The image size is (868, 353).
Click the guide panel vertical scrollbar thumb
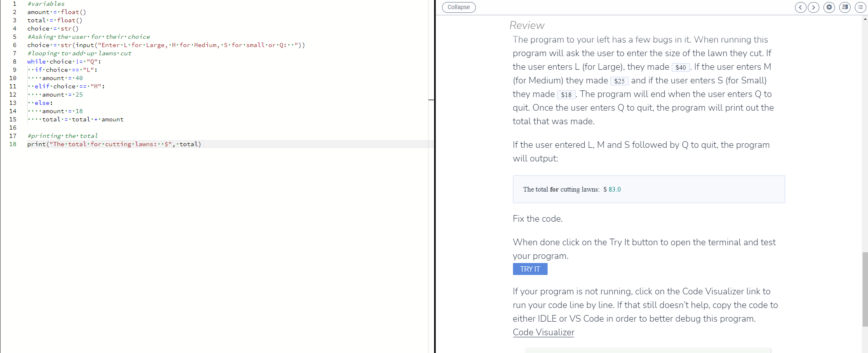(865, 289)
